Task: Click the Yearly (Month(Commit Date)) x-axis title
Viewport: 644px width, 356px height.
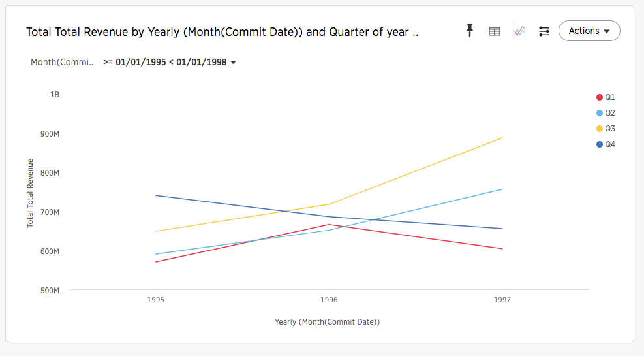Action: click(x=327, y=322)
